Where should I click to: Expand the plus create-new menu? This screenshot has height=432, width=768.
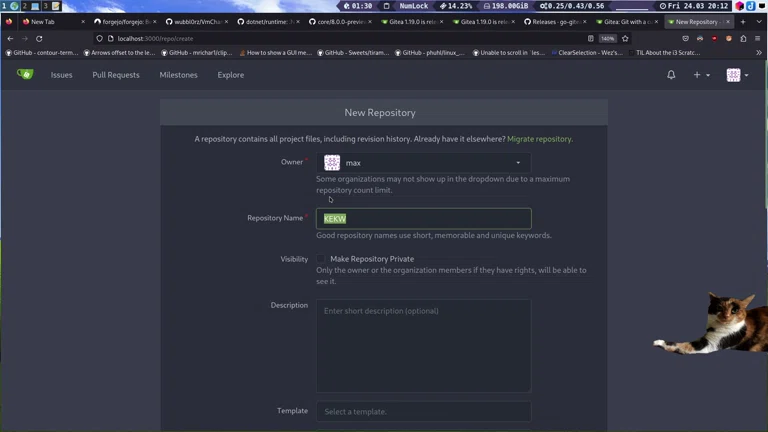701,75
